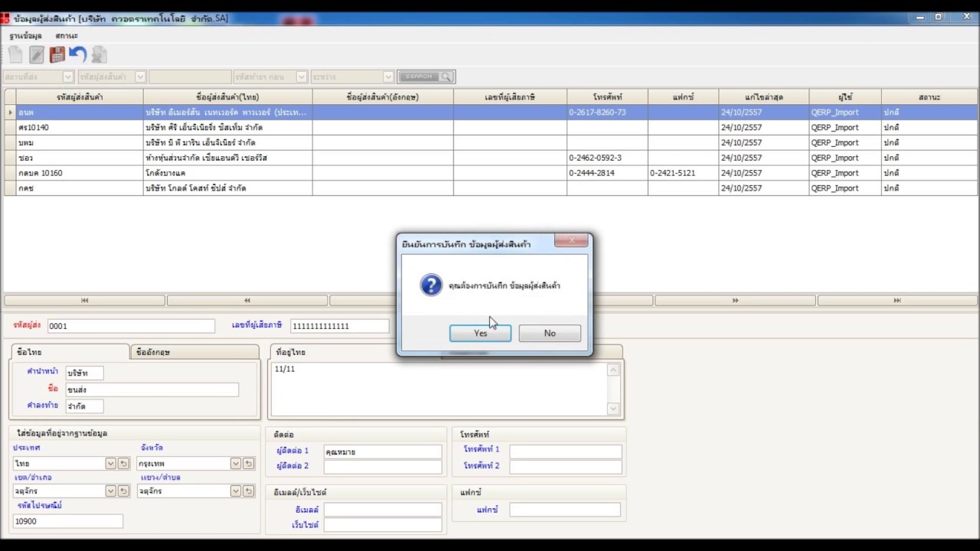The height and width of the screenshot is (551, 980).
Task: Expand the จังหวัด province dropdown
Action: [x=236, y=464]
